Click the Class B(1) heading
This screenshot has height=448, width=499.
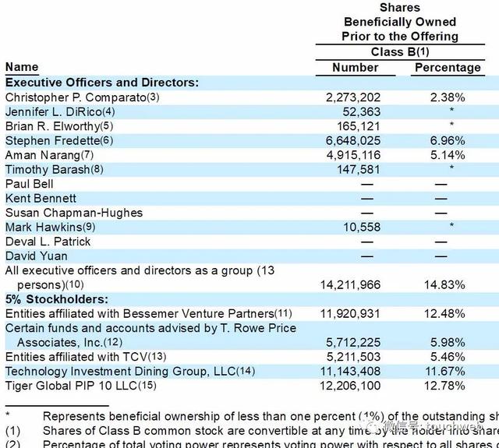400,52
